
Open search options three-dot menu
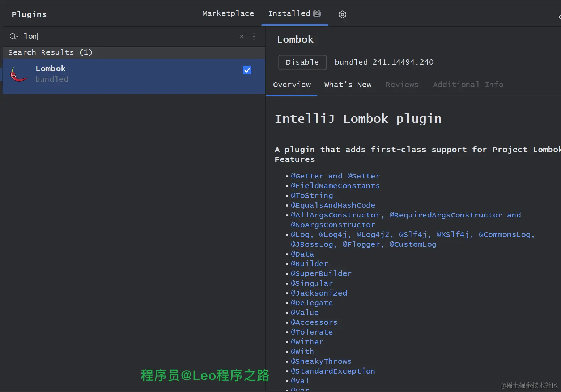point(254,36)
